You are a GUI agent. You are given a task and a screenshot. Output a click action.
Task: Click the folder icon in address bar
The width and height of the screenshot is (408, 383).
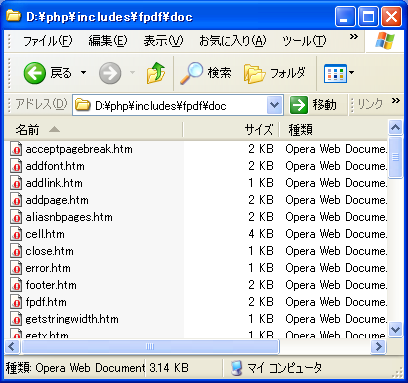click(x=83, y=105)
